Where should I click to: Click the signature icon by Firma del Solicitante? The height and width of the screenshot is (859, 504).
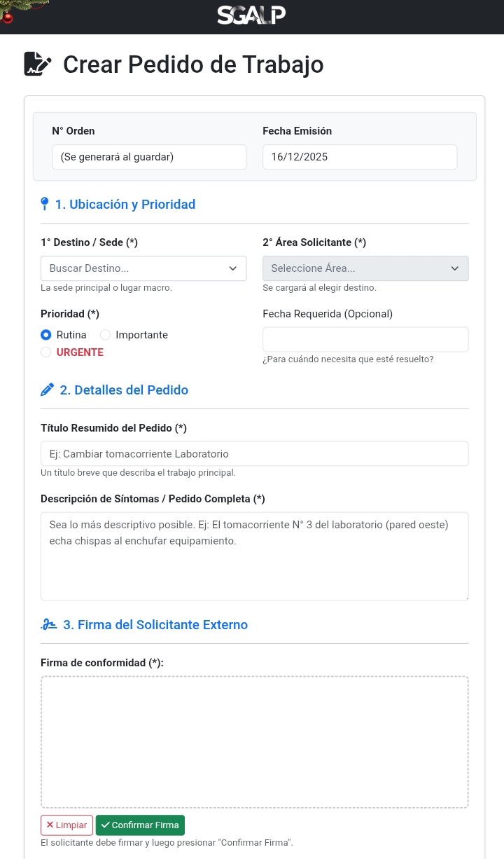pos(48,624)
